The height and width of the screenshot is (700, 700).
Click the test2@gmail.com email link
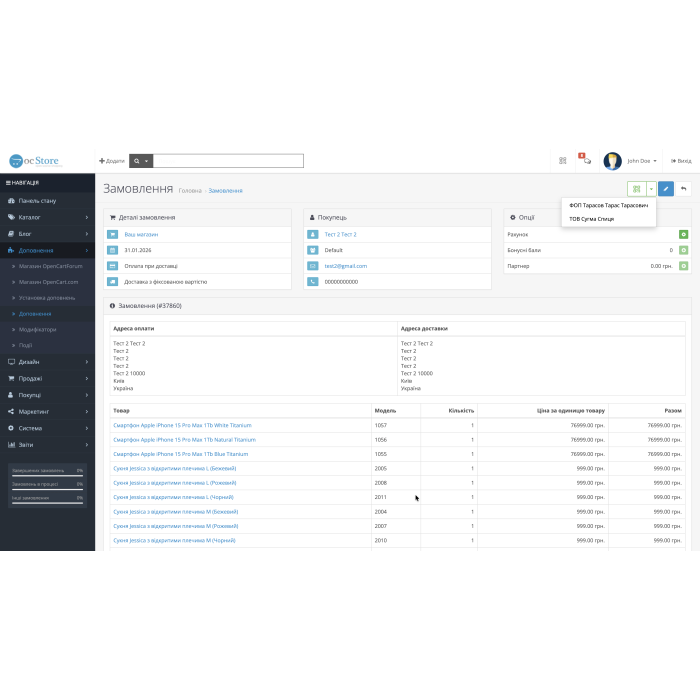point(346,266)
